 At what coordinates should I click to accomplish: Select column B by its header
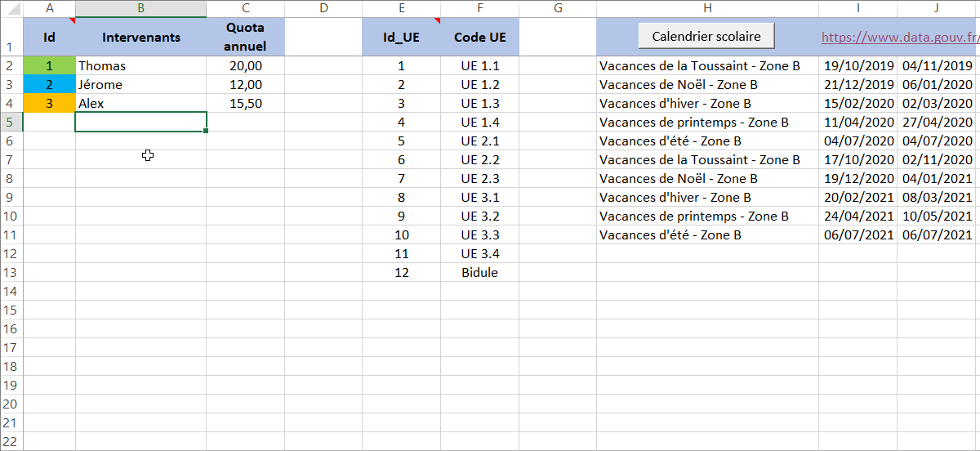[140, 9]
